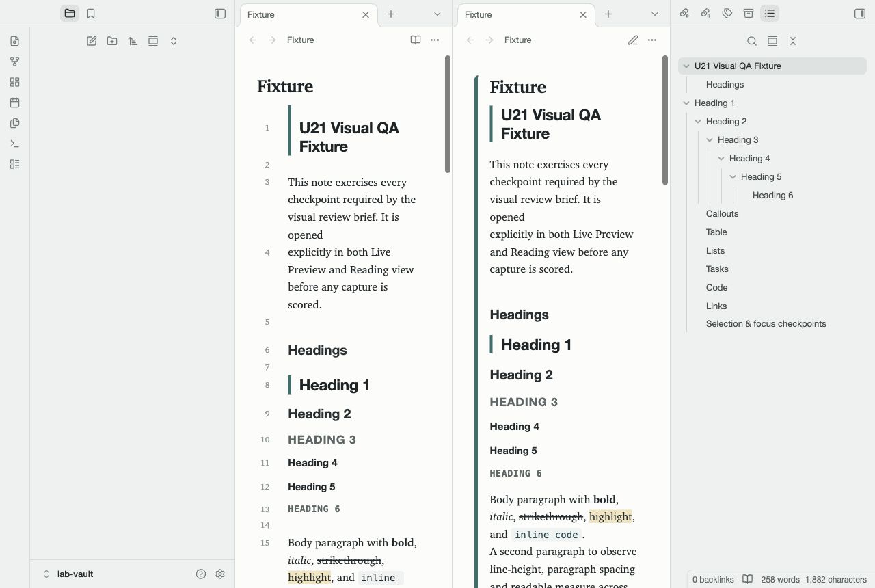Viewport: 875px width, 588px height.
Task: Open the command palette from the ribbon
Action: [15, 144]
